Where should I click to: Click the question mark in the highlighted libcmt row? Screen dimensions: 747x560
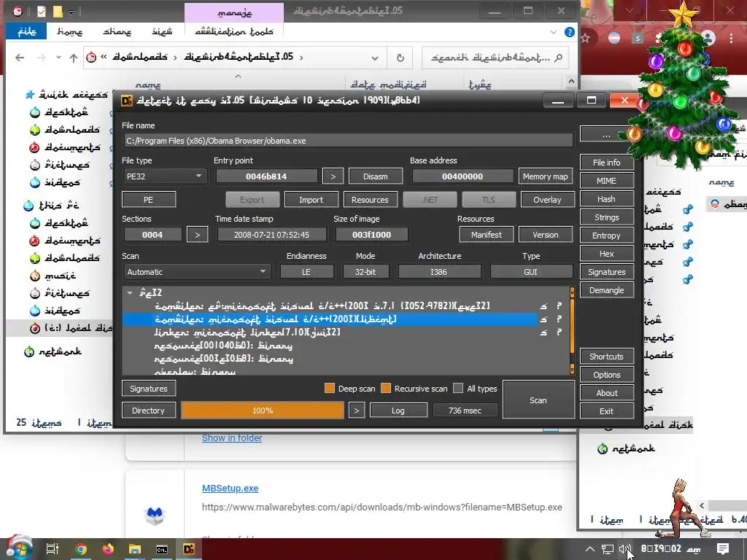point(560,319)
